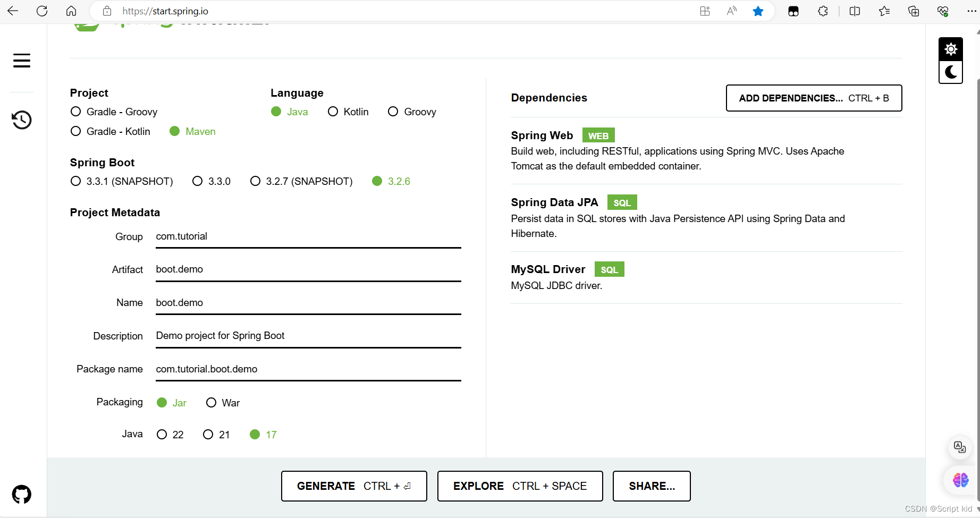Screen dimensions: 980x518
Task: Select the Spring Data JPA dependency entry
Action: click(x=706, y=218)
